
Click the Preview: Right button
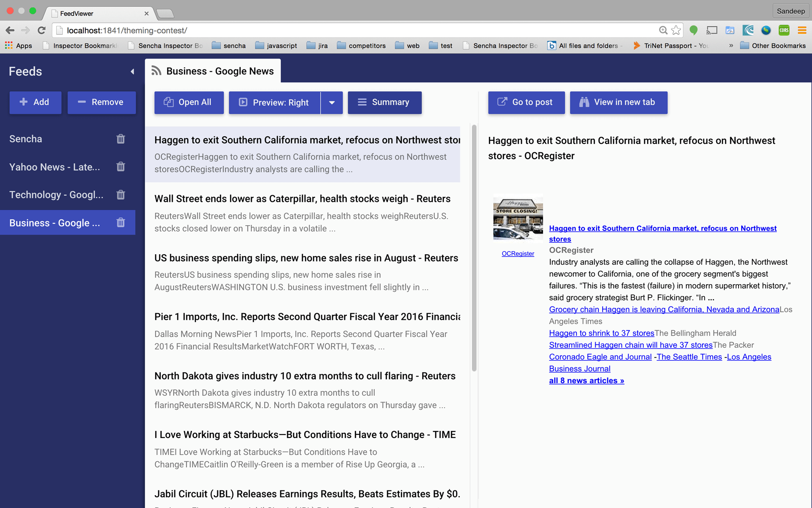(274, 102)
